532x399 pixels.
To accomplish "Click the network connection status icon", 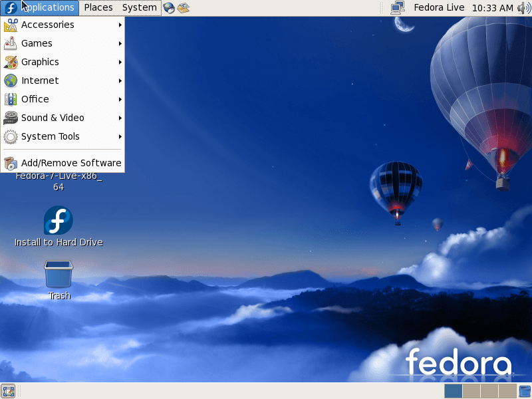I will pyautogui.click(x=398, y=8).
